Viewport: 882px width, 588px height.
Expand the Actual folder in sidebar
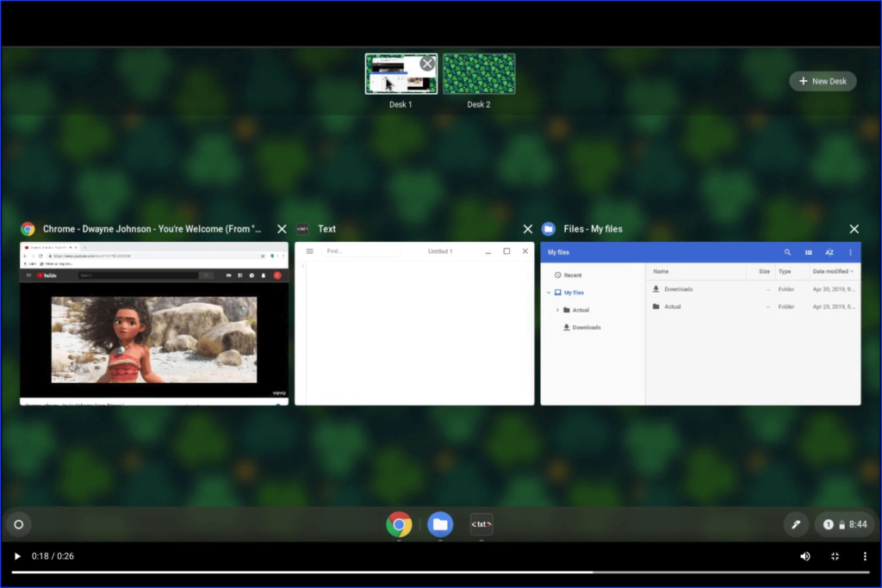557,310
